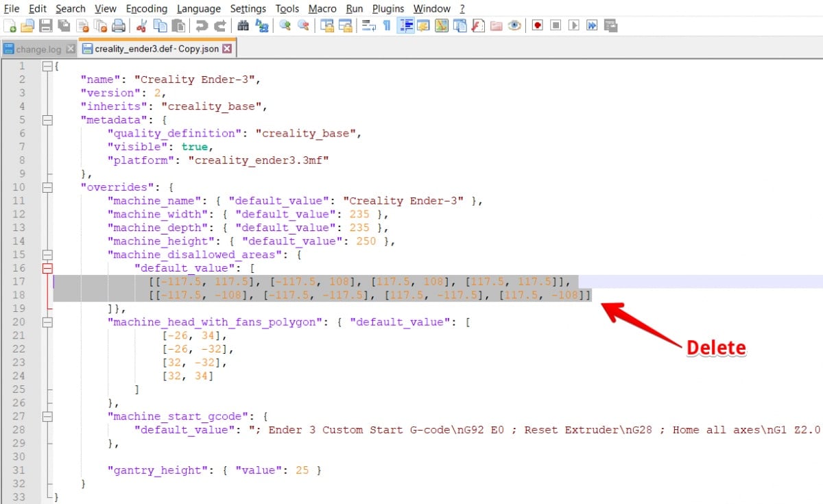Toggle Show All Characters pilcrow icon
Image resolution: width=823 pixels, height=504 pixels.
coord(386,26)
